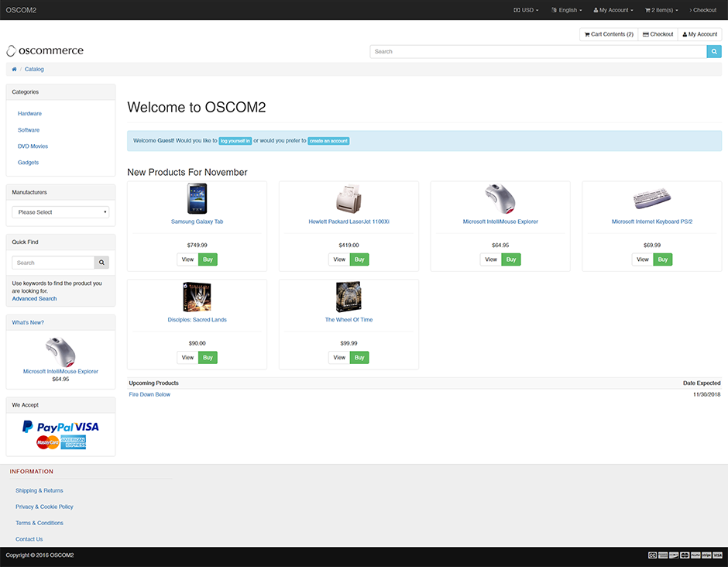Open Terms & Conditions page
The width and height of the screenshot is (728, 567).
tap(39, 523)
